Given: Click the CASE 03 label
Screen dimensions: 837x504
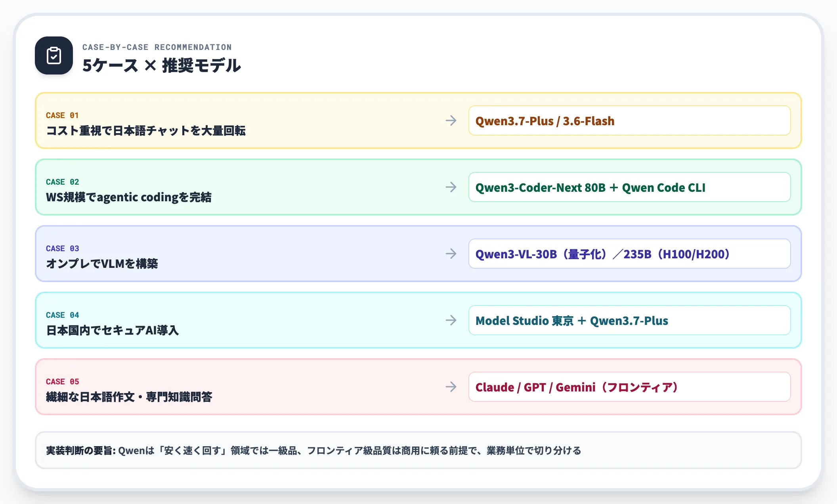Looking at the screenshot, I should click(62, 248).
